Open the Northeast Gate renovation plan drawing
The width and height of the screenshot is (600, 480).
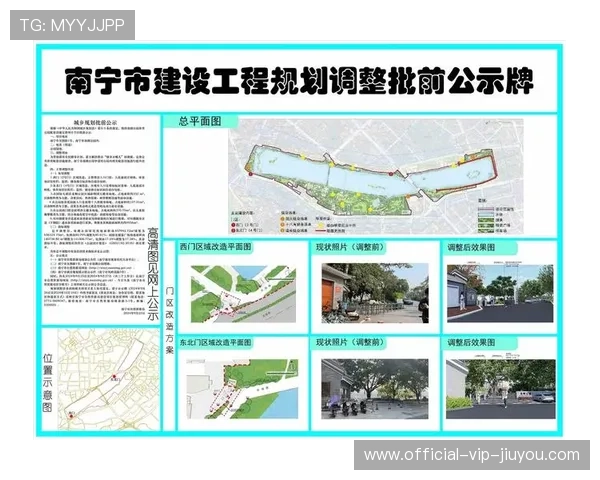[x=242, y=389]
